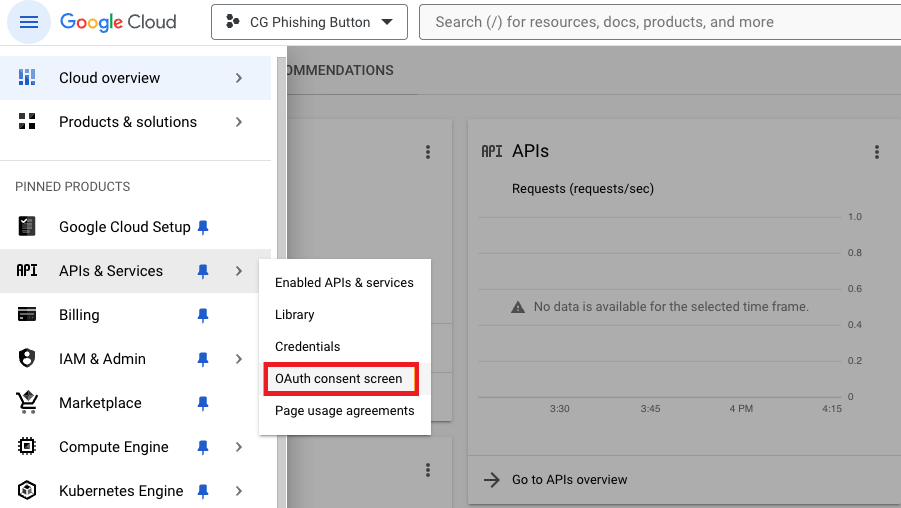Click the RECOMMENDATIONS tab
901x508 pixels.
(340, 70)
